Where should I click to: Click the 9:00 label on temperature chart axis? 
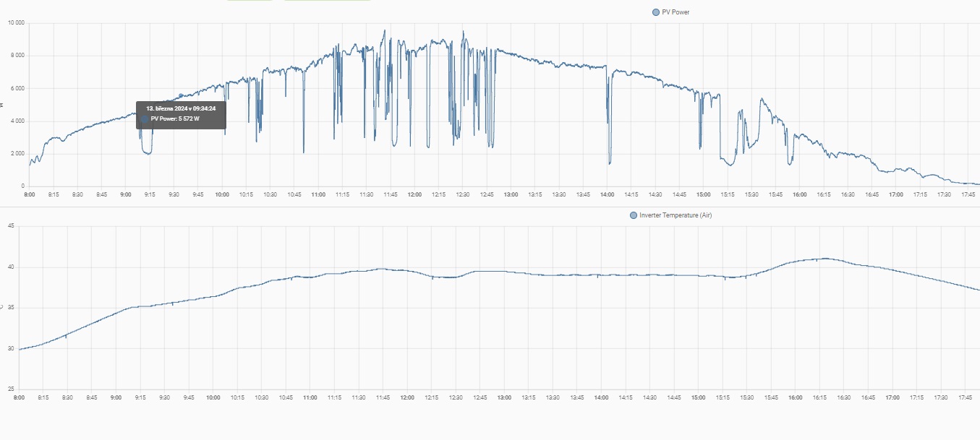116,397
